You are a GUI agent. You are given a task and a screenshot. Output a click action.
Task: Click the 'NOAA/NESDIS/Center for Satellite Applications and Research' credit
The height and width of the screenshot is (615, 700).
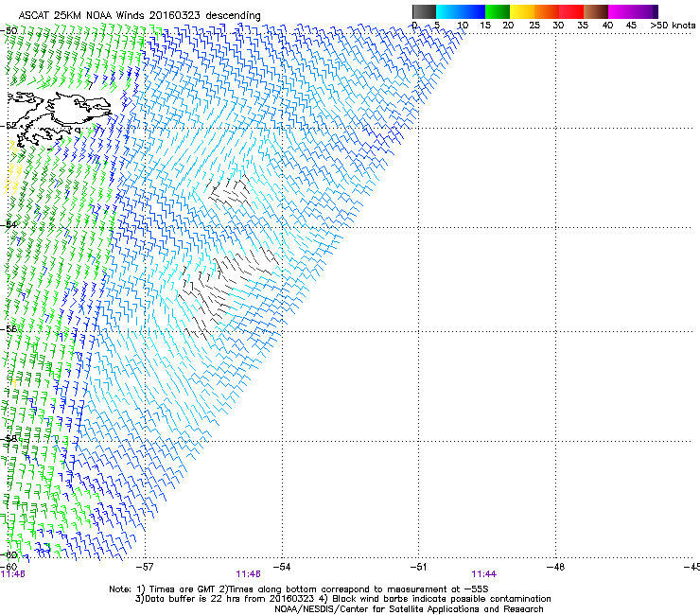click(409, 608)
